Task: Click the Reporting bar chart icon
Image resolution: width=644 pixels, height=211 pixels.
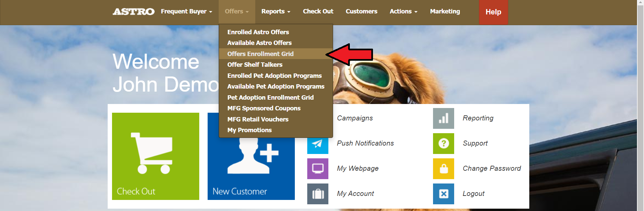Action: coord(443,118)
